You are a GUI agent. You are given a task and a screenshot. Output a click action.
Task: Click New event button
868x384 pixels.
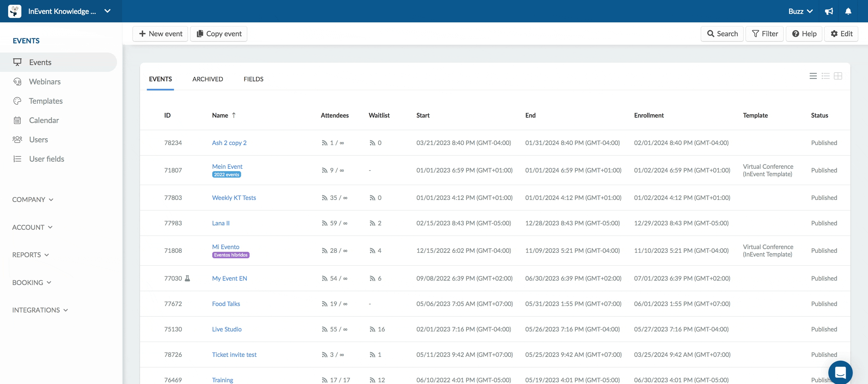(x=160, y=34)
